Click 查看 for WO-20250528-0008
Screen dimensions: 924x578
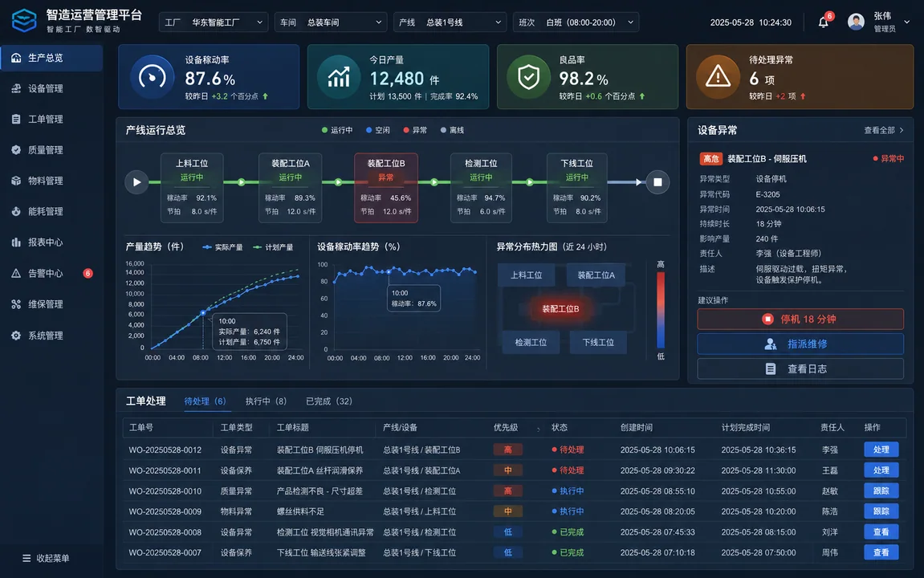click(x=881, y=532)
